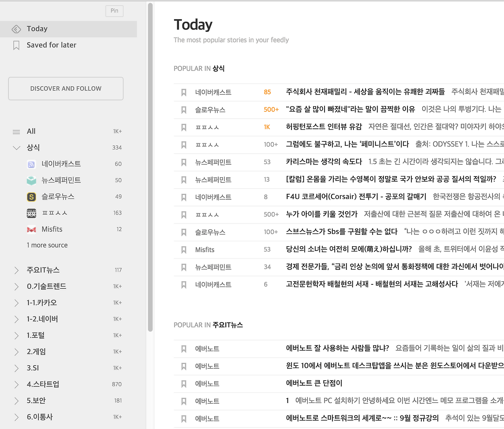Collapse the 상식 category
This screenshot has width=504, height=429.
(x=17, y=148)
